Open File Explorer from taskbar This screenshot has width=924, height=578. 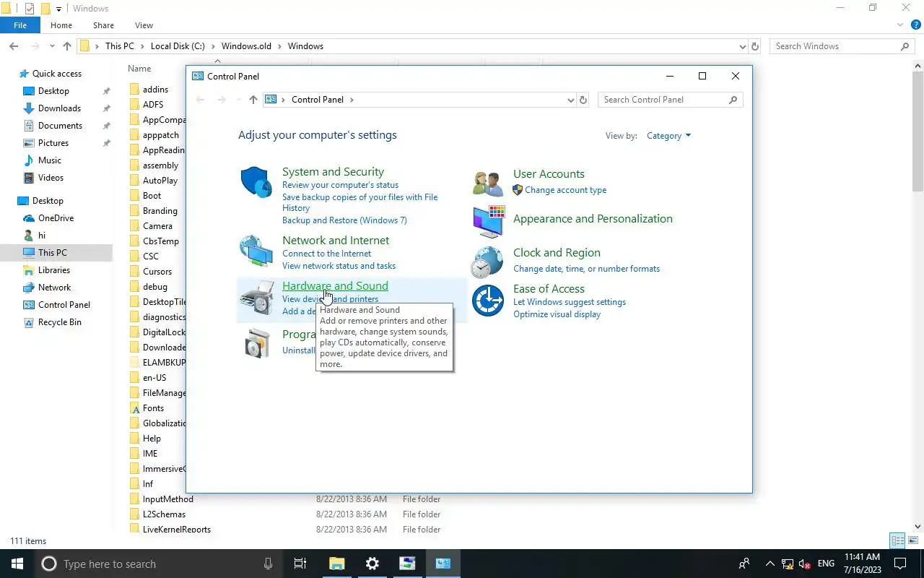(337, 564)
